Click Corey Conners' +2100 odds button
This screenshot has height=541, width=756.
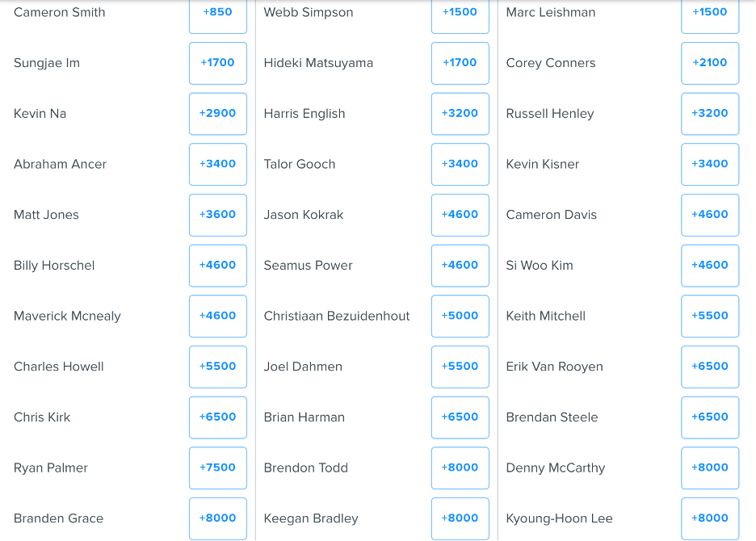pyautogui.click(x=710, y=63)
